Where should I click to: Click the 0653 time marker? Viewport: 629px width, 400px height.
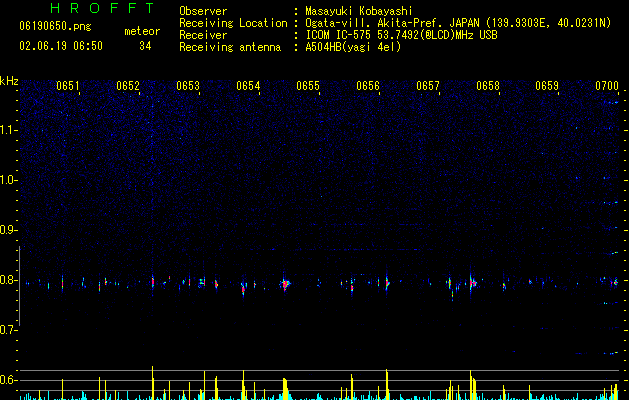tap(188, 86)
